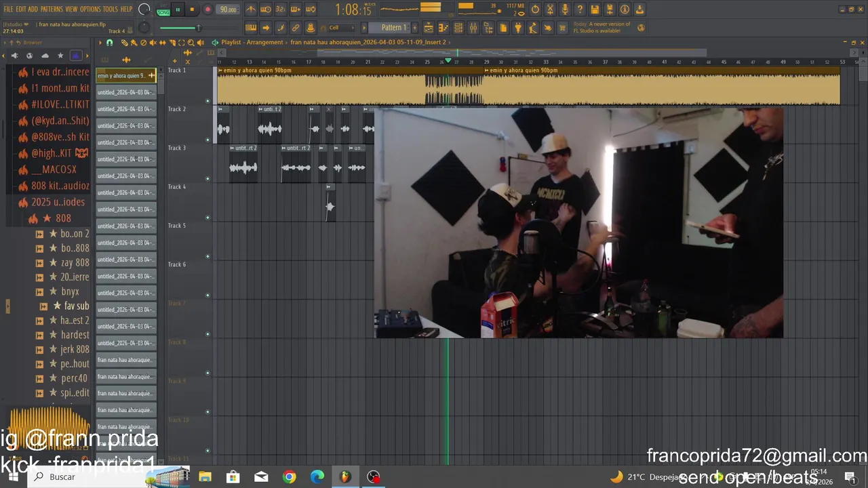Click the main pitch knob

pyautogui.click(x=144, y=27)
